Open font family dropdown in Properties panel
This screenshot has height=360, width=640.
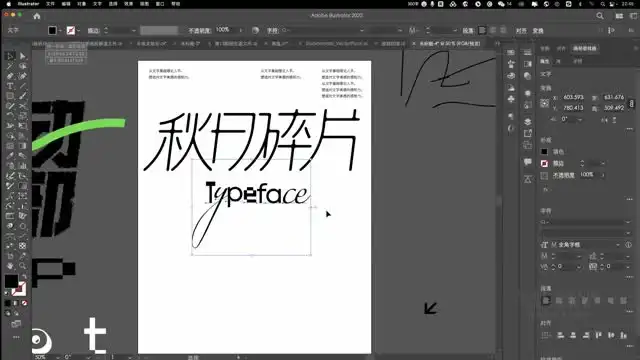click(x=628, y=222)
